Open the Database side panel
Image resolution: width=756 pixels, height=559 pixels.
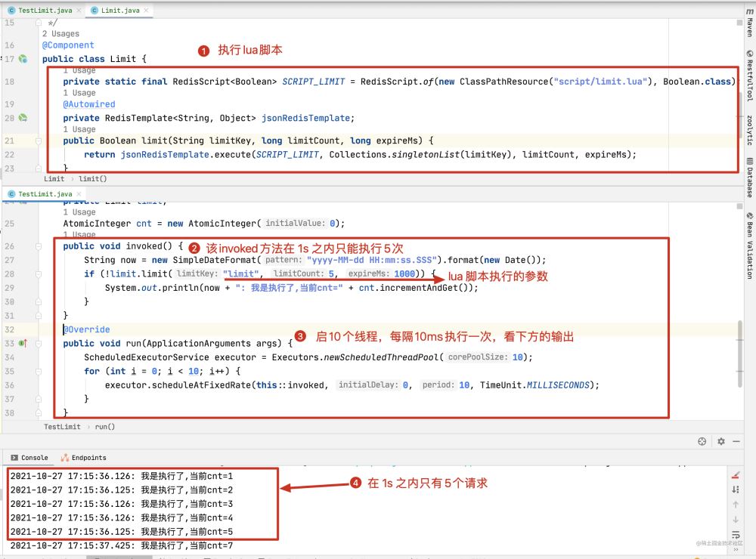point(749,178)
